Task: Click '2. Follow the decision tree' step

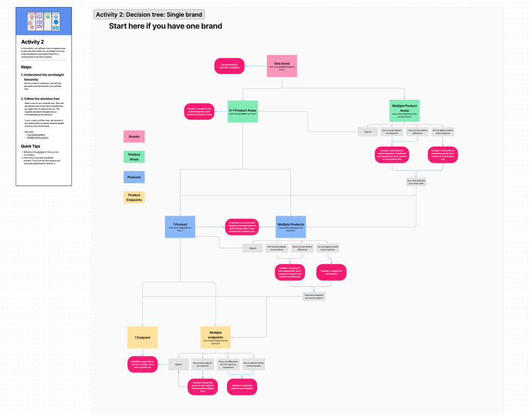Action: pyautogui.click(x=40, y=99)
